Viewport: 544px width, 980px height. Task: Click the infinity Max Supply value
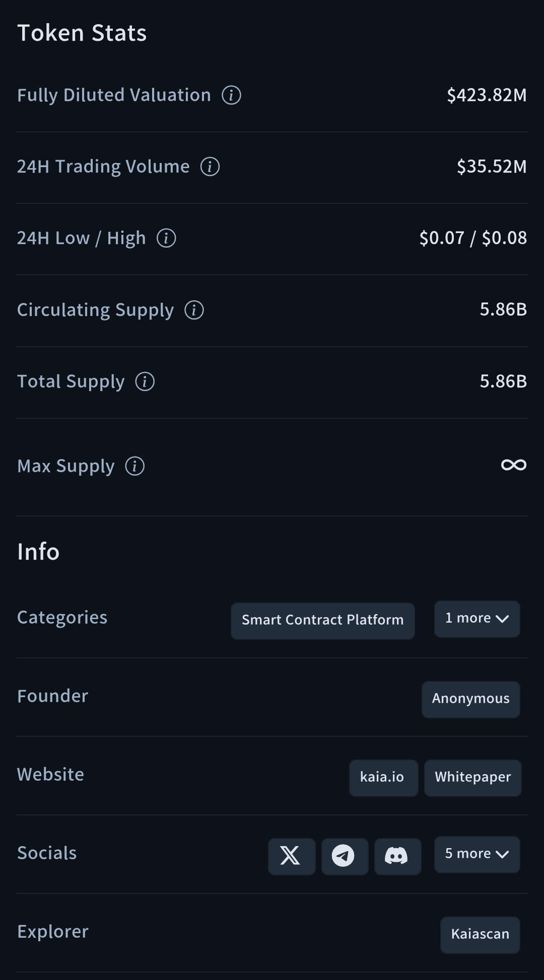[x=513, y=465]
